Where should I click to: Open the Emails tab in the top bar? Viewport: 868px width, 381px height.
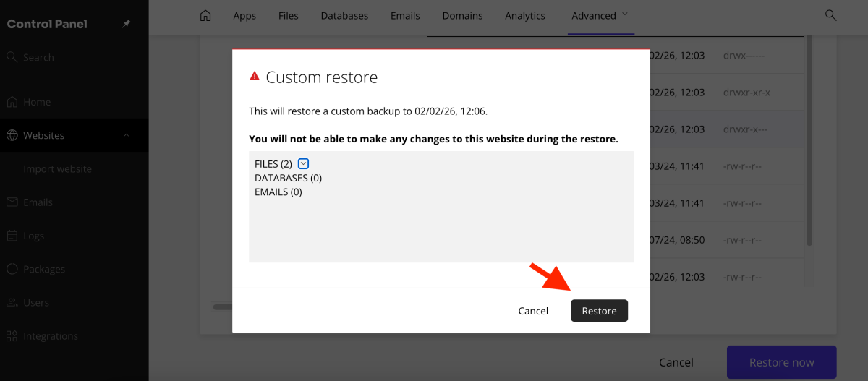pos(405,16)
